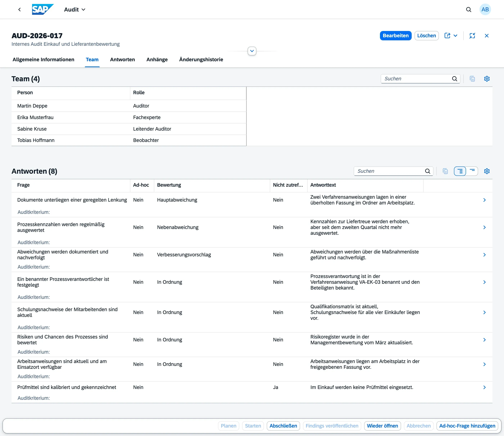Open the Audit title dropdown

(x=75, y=10)
